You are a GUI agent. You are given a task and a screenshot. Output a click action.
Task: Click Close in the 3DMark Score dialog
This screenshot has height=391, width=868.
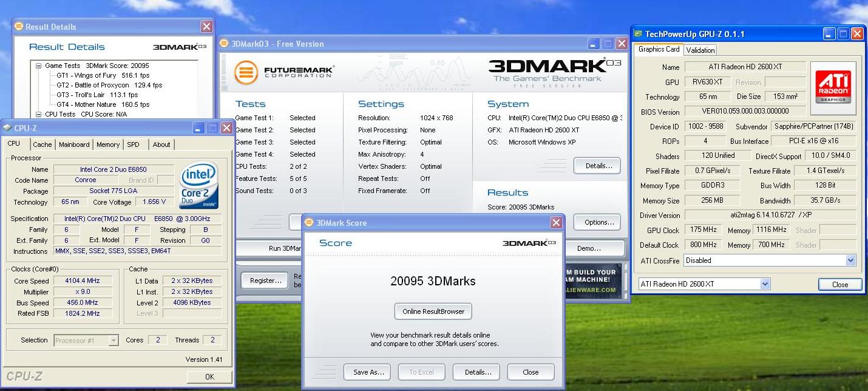tap(531, 372)
